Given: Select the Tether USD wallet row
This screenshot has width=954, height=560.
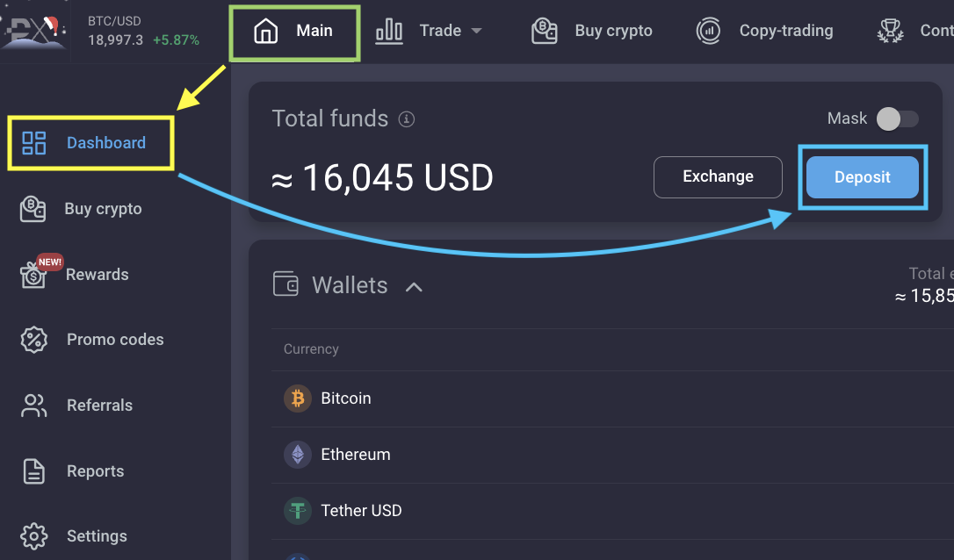Looking at the screenshot, I should pos(612,511).
